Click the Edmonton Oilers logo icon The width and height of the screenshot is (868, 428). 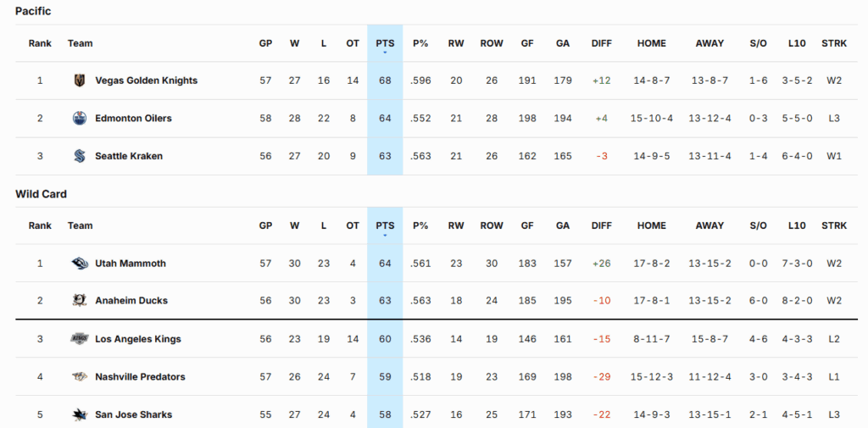(x=80, y=119)
